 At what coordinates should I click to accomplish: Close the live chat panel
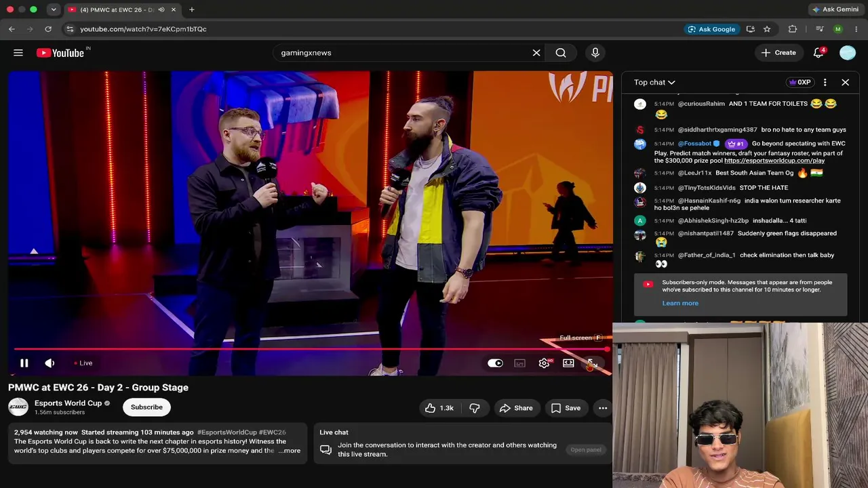(x=845, y=82)
